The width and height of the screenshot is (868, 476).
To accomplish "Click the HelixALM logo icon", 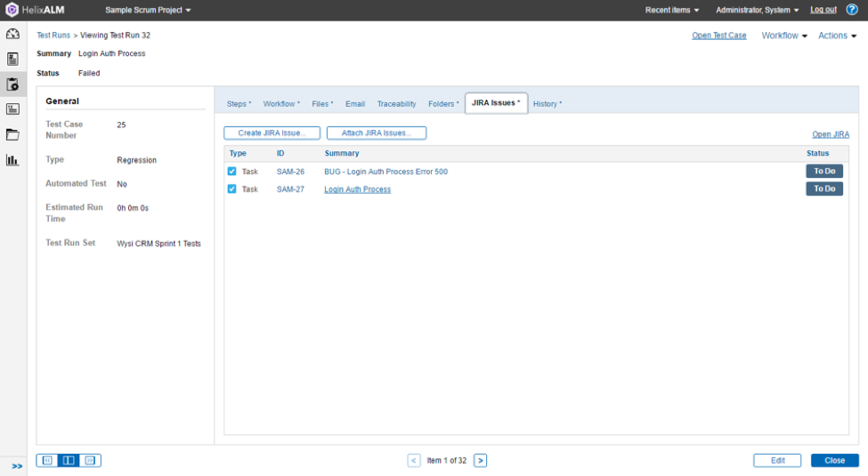I will tap(12, 10).
